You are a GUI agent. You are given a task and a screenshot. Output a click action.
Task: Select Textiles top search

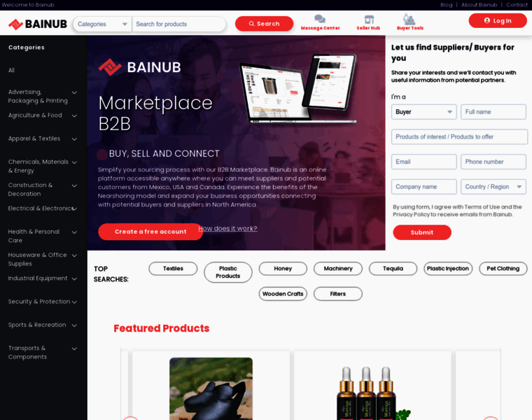click(173, 269)
